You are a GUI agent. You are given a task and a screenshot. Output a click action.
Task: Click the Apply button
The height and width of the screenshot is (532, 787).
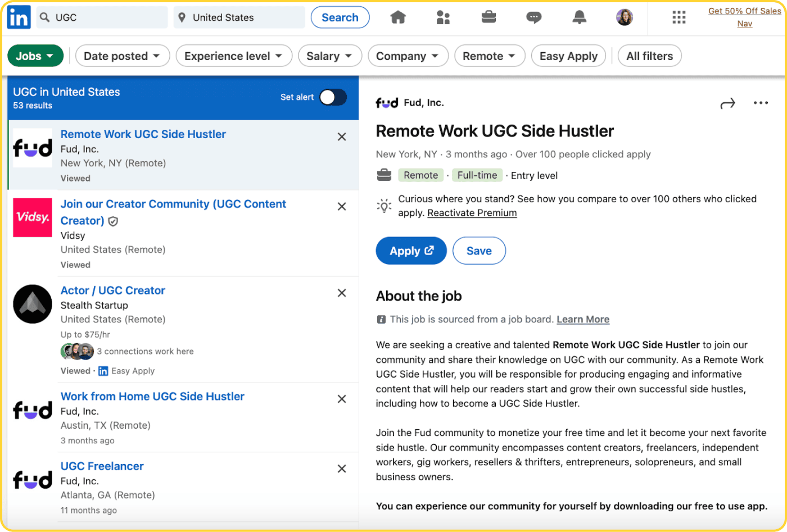411,251
